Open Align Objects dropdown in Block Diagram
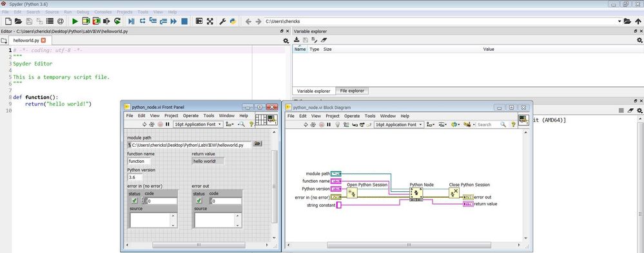 431,124
